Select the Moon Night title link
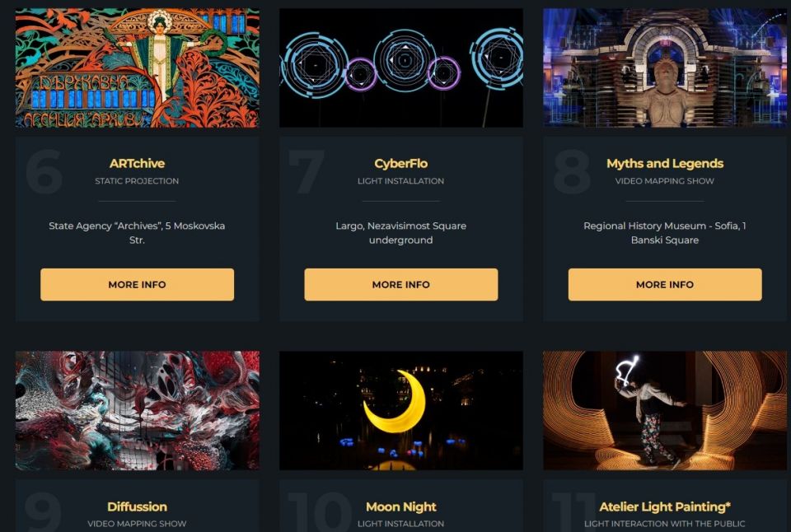 401,506
